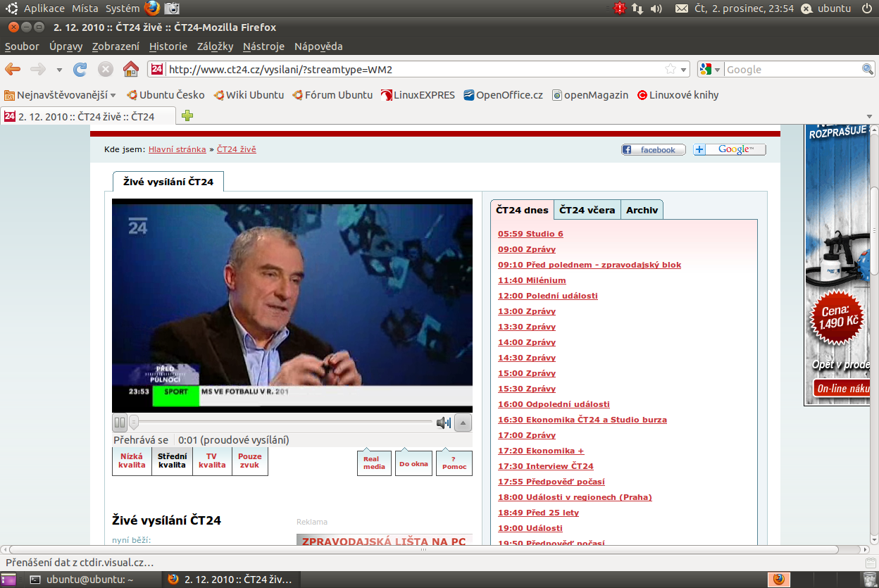Switch to the ČT24 včera tab
879x588 pixels.
(587, 210)
